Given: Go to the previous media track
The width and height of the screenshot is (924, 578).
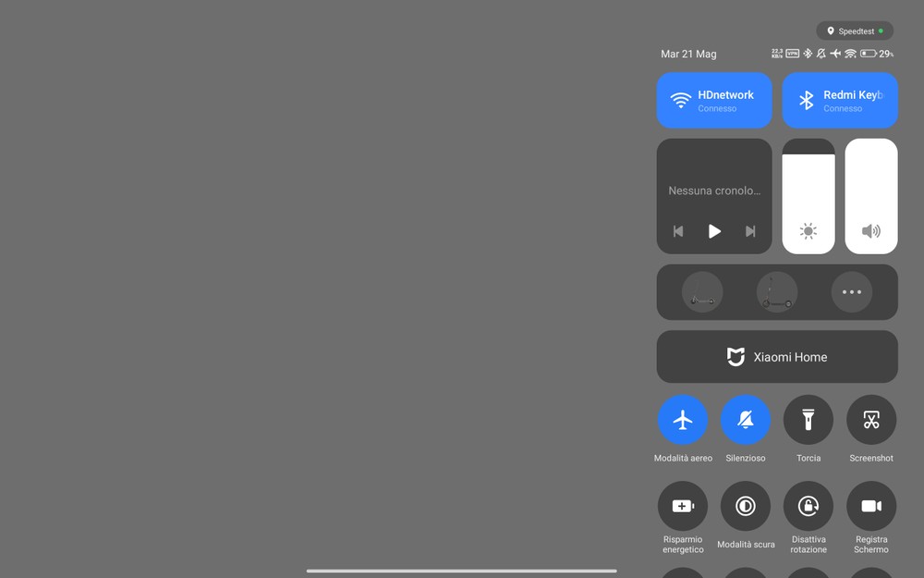Looking at the screenshot, I should coord(678,231).
